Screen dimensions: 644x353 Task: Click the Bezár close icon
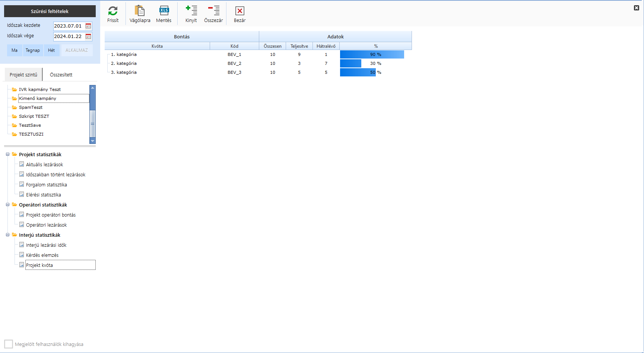click(x=239, y=11)
